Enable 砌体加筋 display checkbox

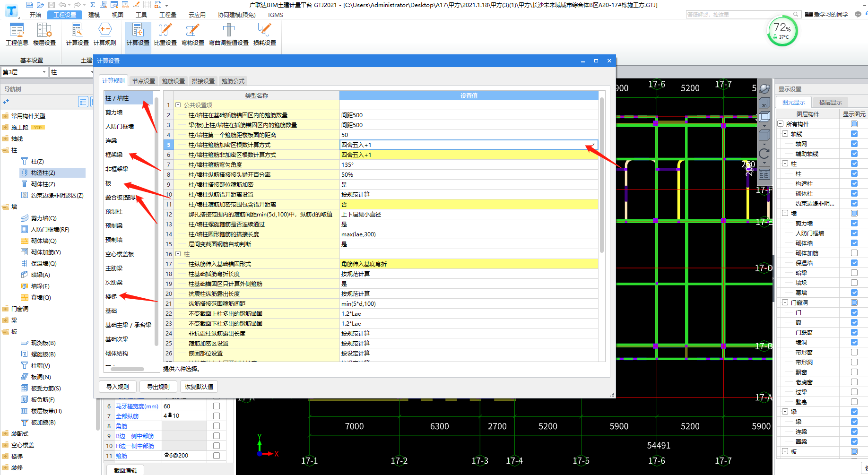tap(854, 253)
